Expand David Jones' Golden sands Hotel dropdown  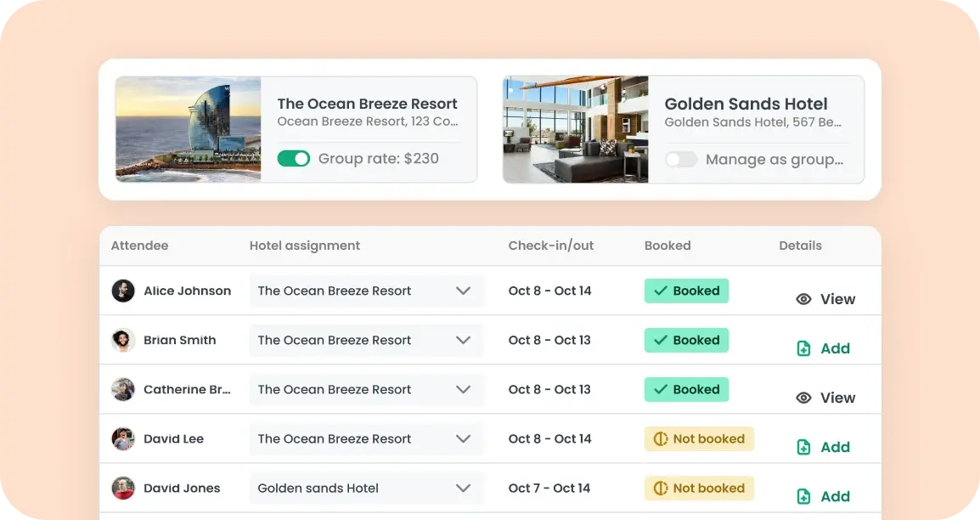click(366, 488)
